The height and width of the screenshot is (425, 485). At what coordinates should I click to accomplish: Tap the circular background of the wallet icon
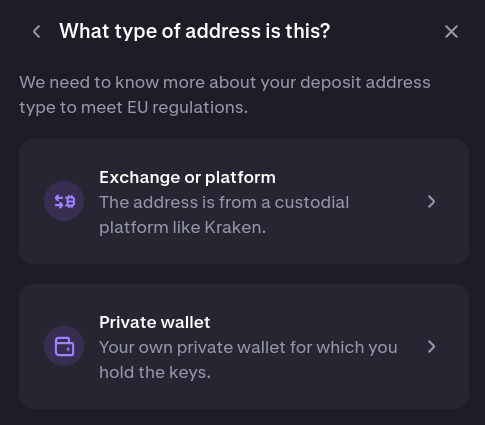tap(64, 346)
